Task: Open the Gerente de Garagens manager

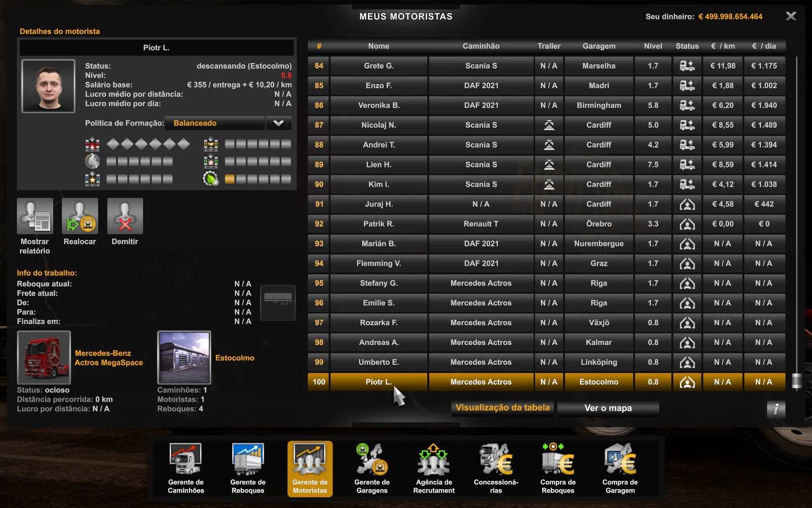Action: [372, 468]
